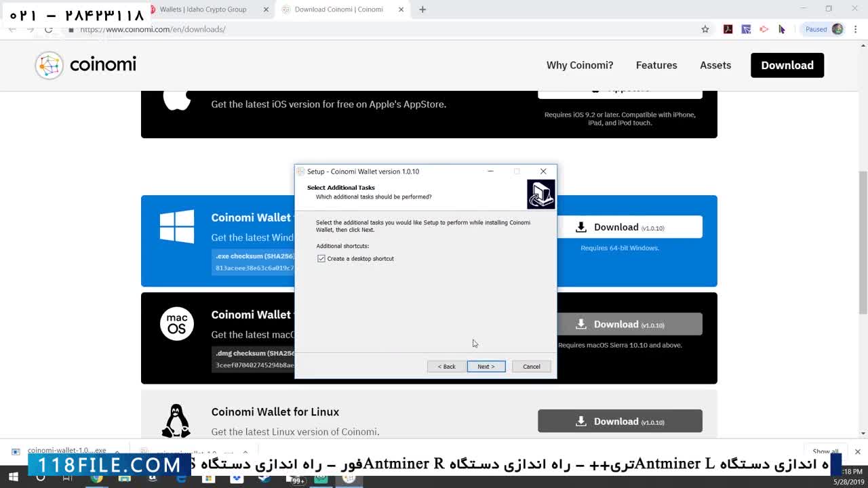The image size is (868, 488).
Task: Uncheck Create a desktop shortcut
Action: [321, 259]
